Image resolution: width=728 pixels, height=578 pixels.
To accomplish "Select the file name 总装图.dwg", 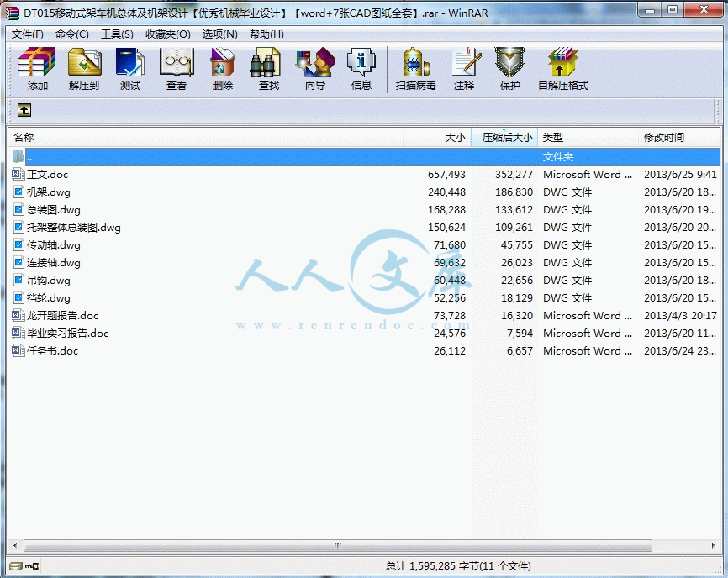I will [x=54, y=210].
